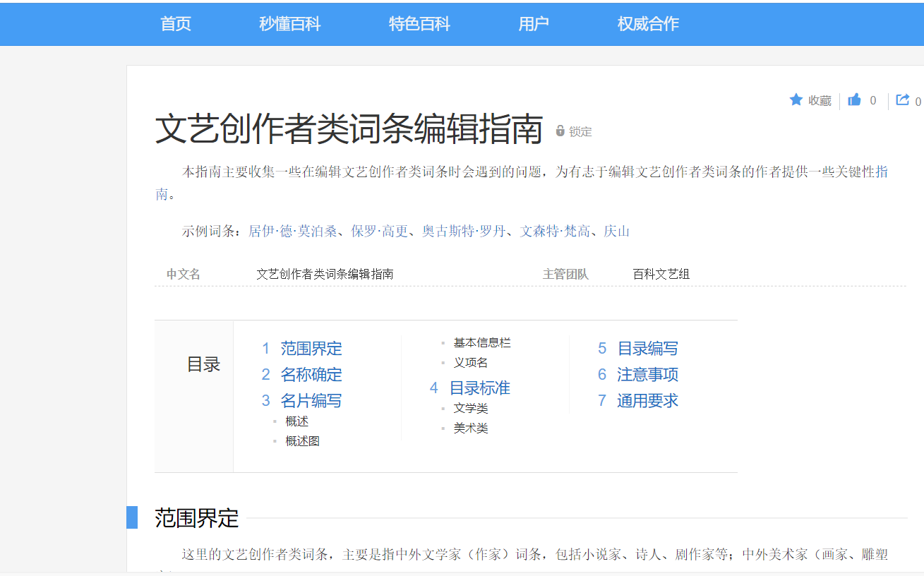This screenshot has width=924, height=576.
Task: Open the 权威合作 section
Action: click(x=647, y=23)
